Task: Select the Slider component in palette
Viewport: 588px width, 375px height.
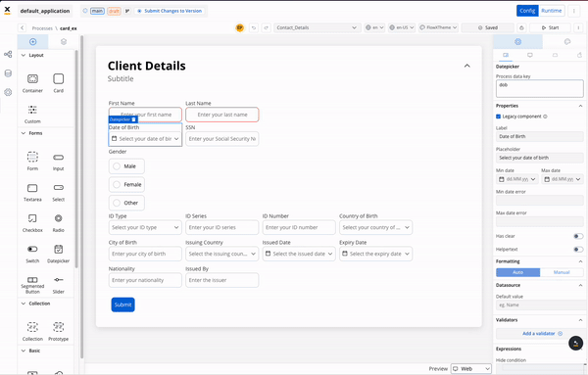Action: [x=59, y=284]
